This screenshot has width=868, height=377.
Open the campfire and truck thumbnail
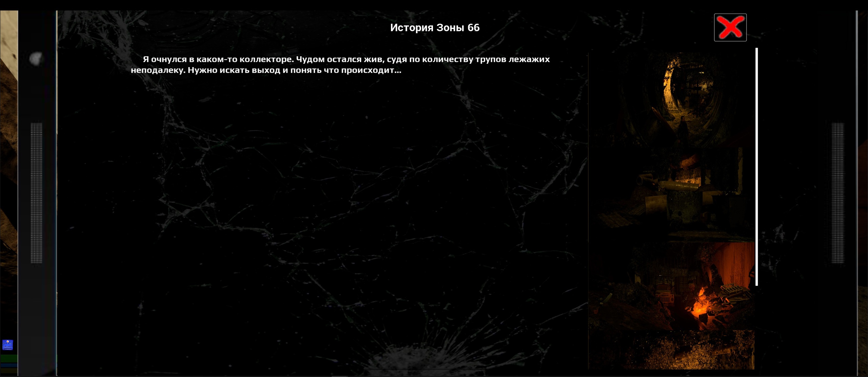[x=673, y=287]
